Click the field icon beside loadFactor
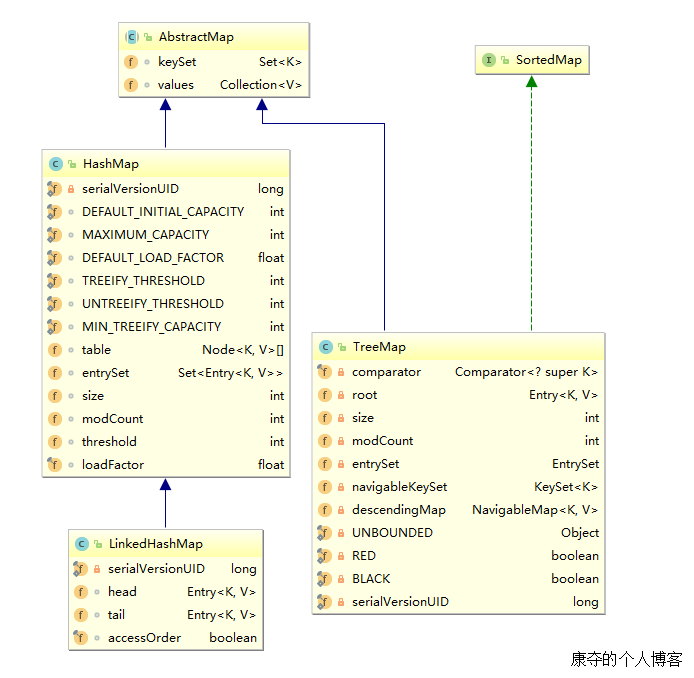 54,465
